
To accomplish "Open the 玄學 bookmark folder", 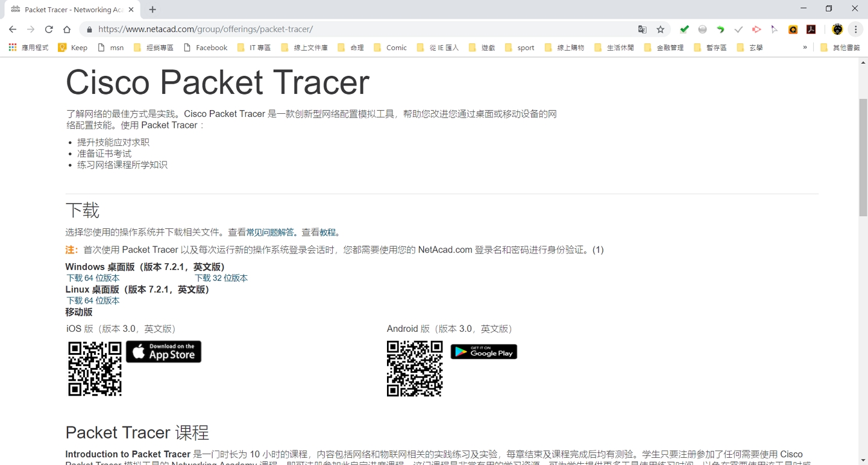I will pos(749,48).
